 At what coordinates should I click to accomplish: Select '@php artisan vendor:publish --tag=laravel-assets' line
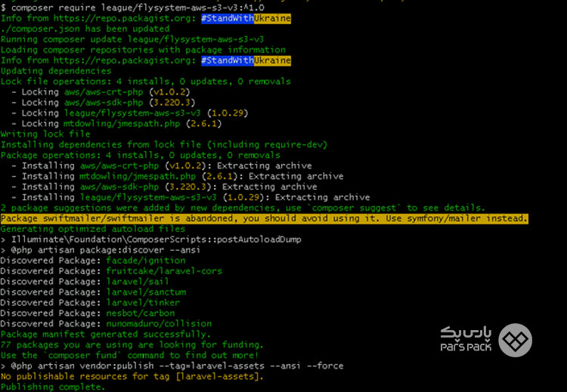coord(172,366)
